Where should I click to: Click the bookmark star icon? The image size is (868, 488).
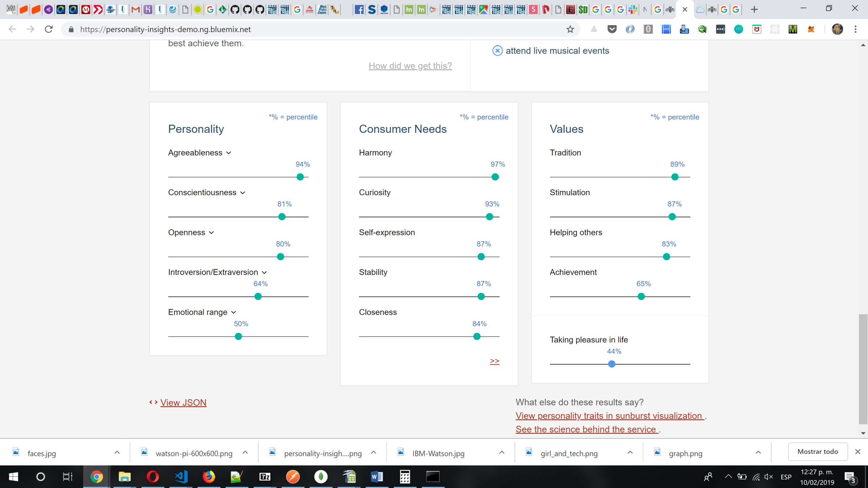point(570,29)
